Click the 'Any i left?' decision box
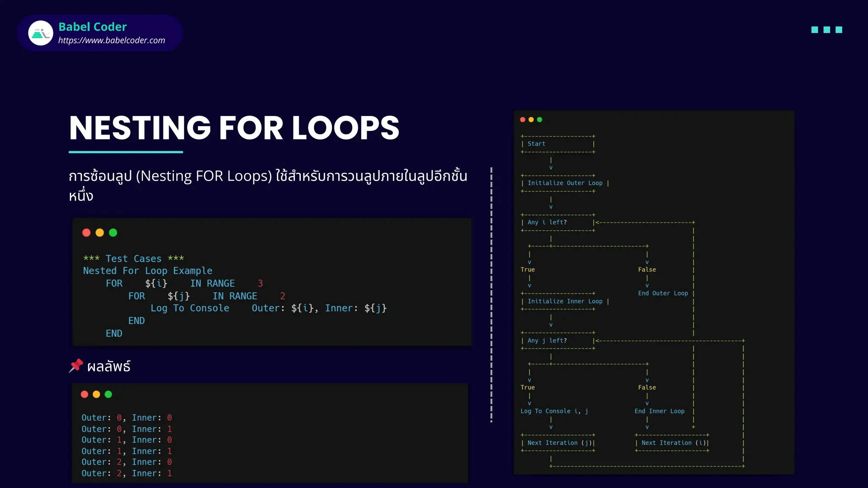 558,222
